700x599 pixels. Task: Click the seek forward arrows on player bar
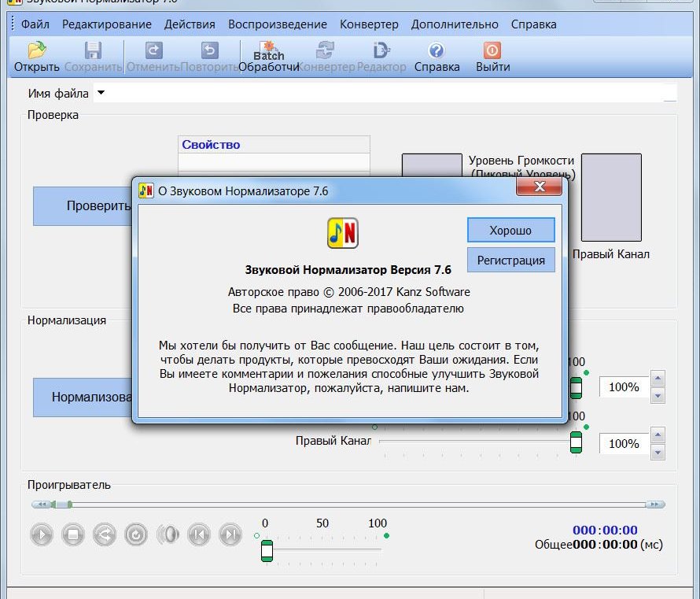(655, 505)
